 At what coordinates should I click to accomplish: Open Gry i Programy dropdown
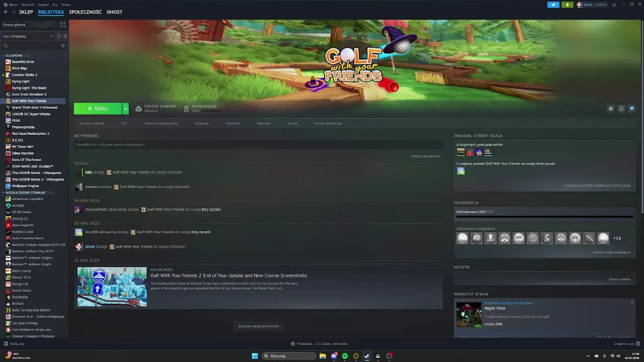tap(28, 36)
